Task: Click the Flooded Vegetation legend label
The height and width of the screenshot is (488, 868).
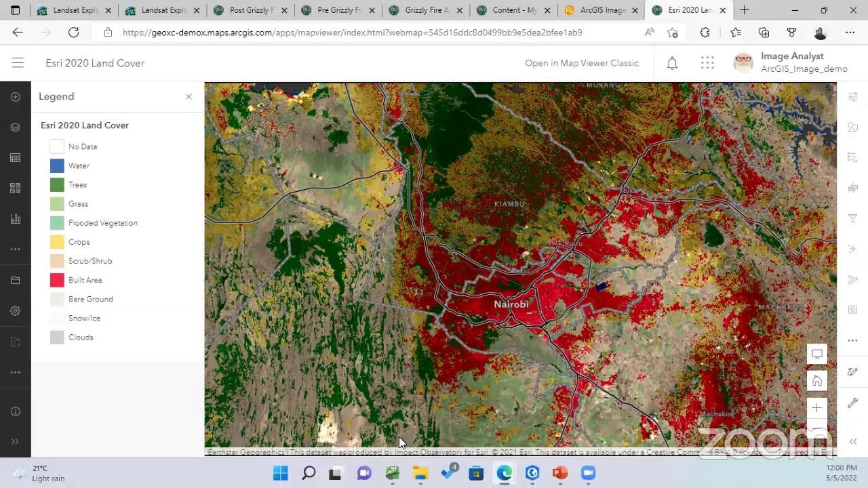Action: (x=103, y=223)
